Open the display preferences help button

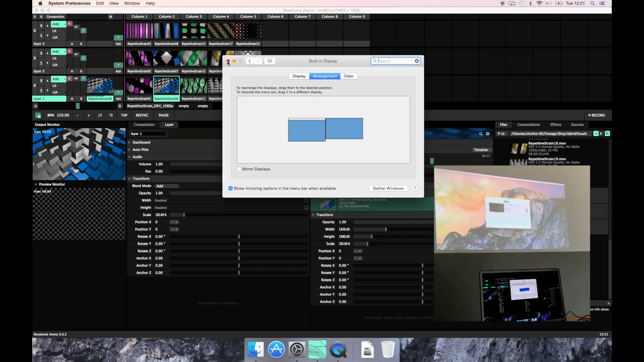point(415,188)
